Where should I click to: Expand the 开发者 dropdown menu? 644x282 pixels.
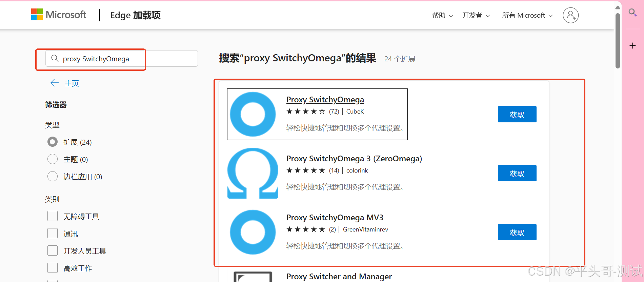(x=476, y=15)
